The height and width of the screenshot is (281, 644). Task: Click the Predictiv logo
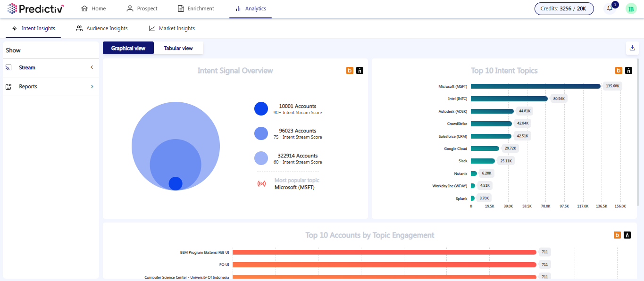[x=36, y=8]
